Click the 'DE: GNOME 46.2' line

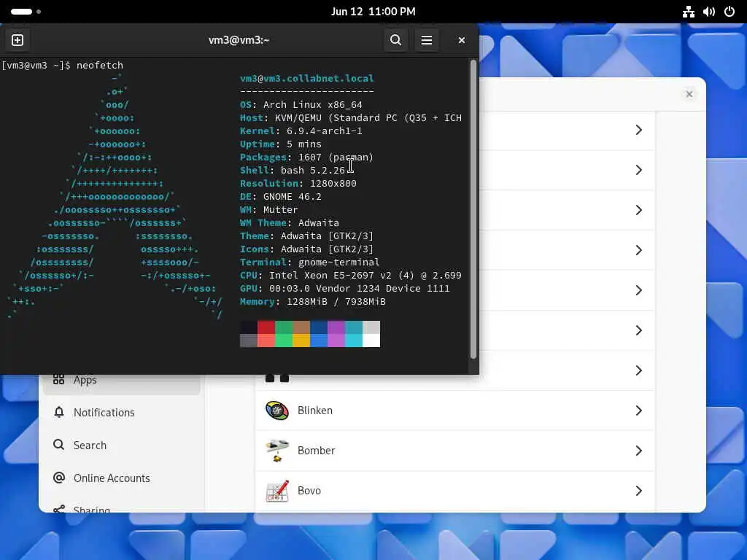point(281,197)
